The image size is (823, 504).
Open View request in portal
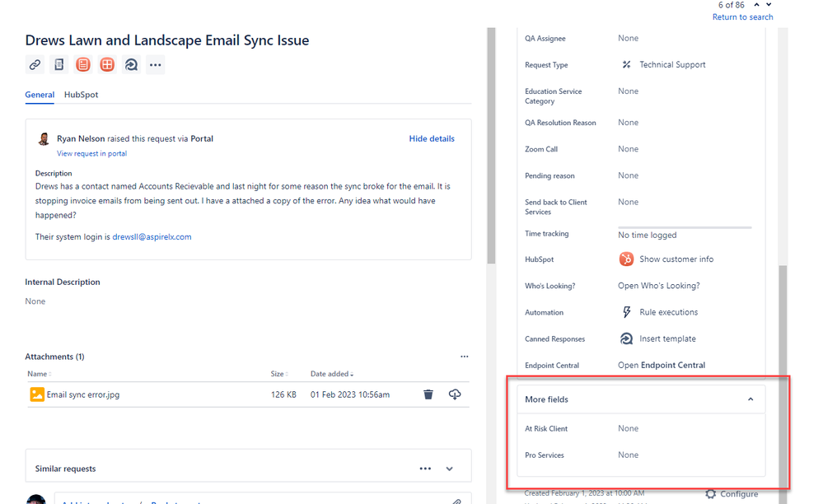point(91,153)
